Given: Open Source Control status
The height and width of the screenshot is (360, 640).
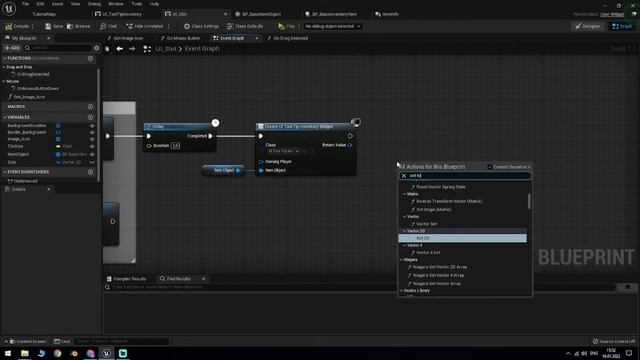Looking at the screenshot, I should pos(614,341).
